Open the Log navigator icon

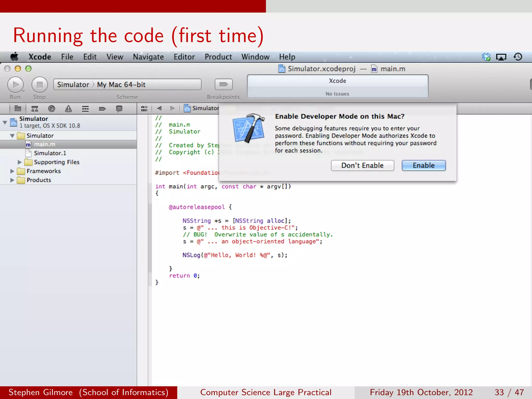pyautogui.click(x=119, y=109)
